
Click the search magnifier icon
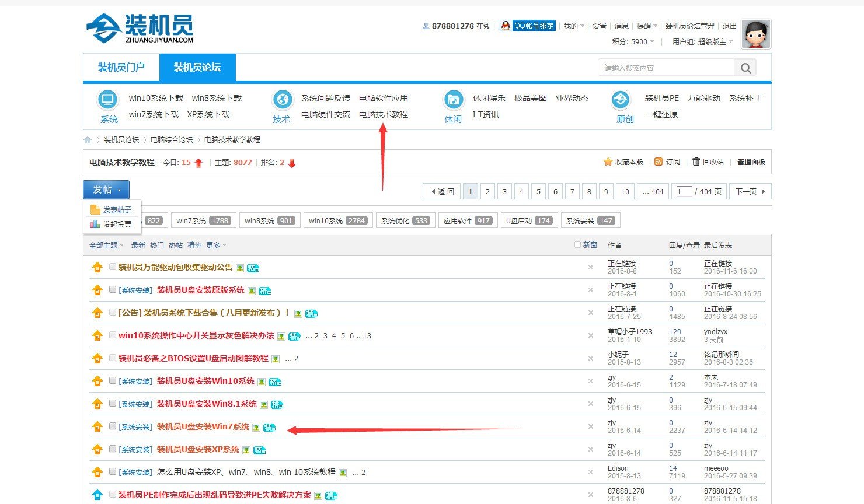coord(745,68)
